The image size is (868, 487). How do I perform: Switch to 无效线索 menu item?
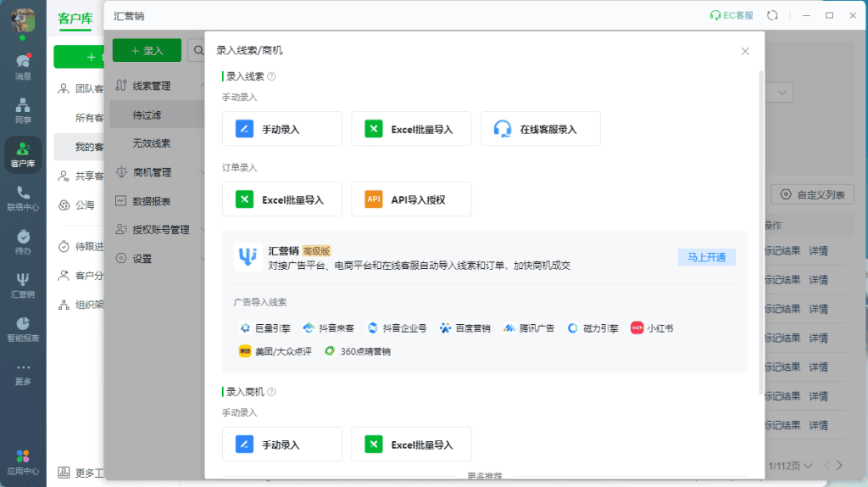pyautogui.click(x=151, y=143)
